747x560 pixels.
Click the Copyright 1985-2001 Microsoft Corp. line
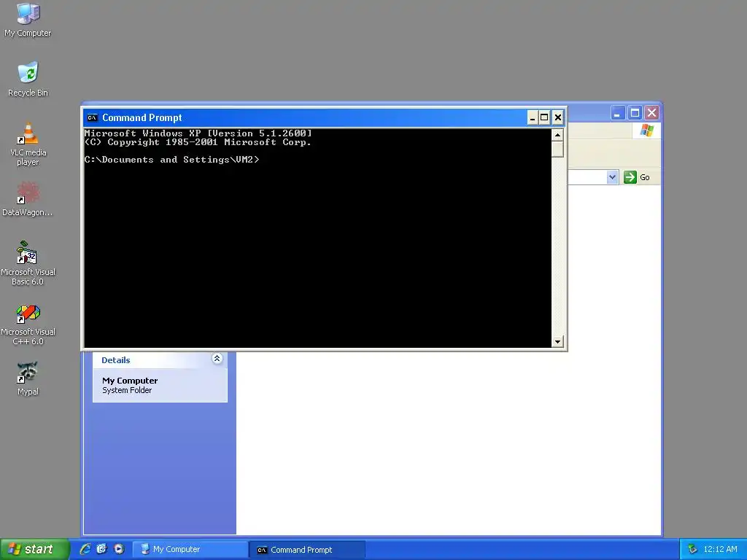(x=198, y=142)
